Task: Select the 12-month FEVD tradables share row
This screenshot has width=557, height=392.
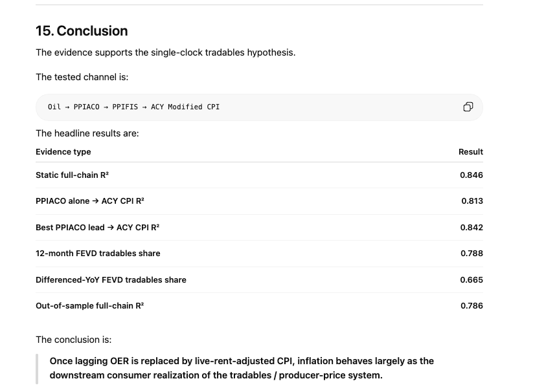Action: click(259, 254)
